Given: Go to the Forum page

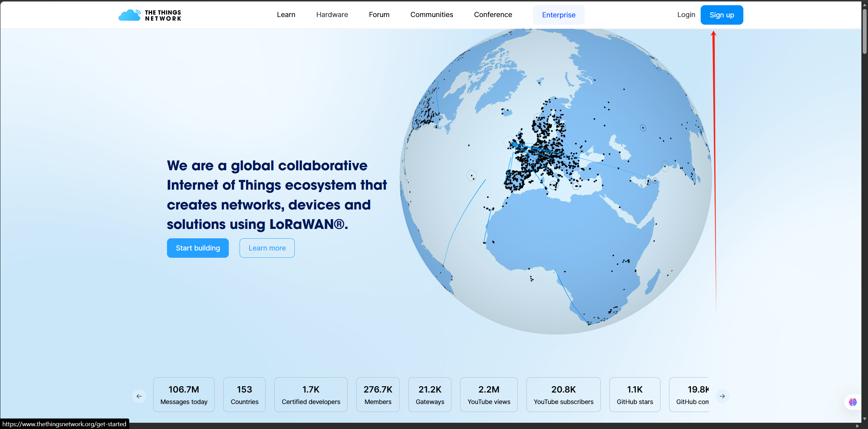Looking at the screenshot, I should tap(379, 15).
